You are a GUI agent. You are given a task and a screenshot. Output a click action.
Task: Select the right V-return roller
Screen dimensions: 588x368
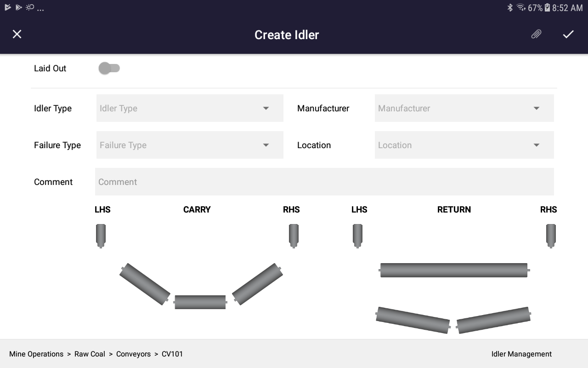coord(494,320)
